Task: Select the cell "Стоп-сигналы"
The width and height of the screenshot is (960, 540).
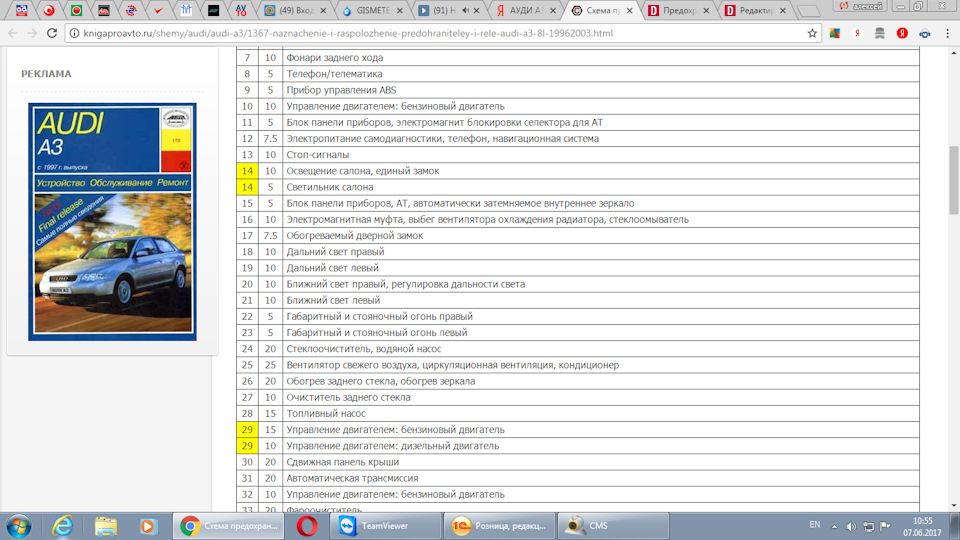Action: tap(601, 154)
